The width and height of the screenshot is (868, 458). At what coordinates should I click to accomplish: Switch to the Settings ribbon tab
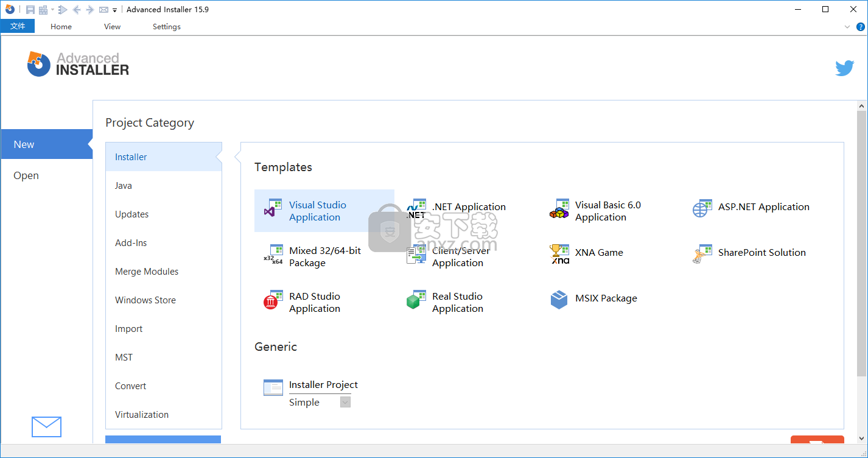pos(167,27)
